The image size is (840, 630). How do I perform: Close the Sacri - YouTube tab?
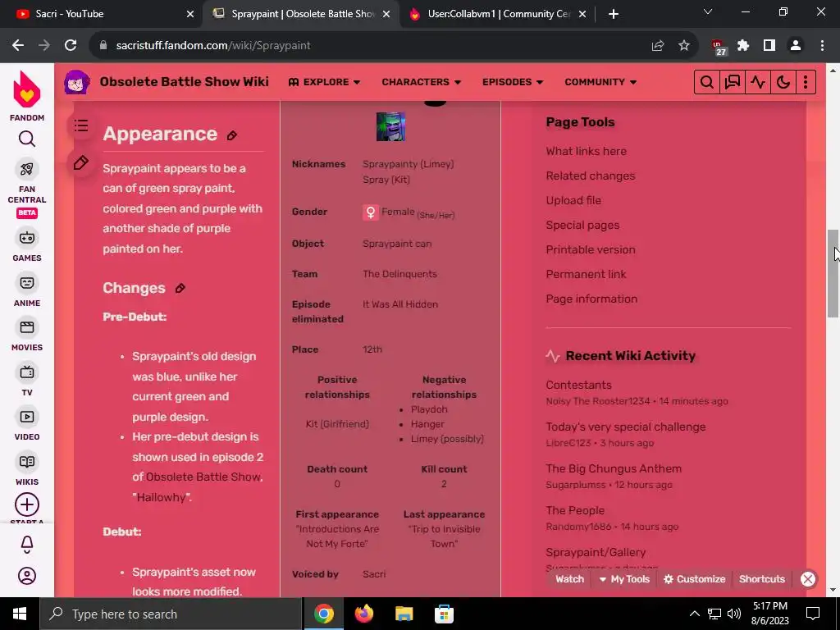189,15
